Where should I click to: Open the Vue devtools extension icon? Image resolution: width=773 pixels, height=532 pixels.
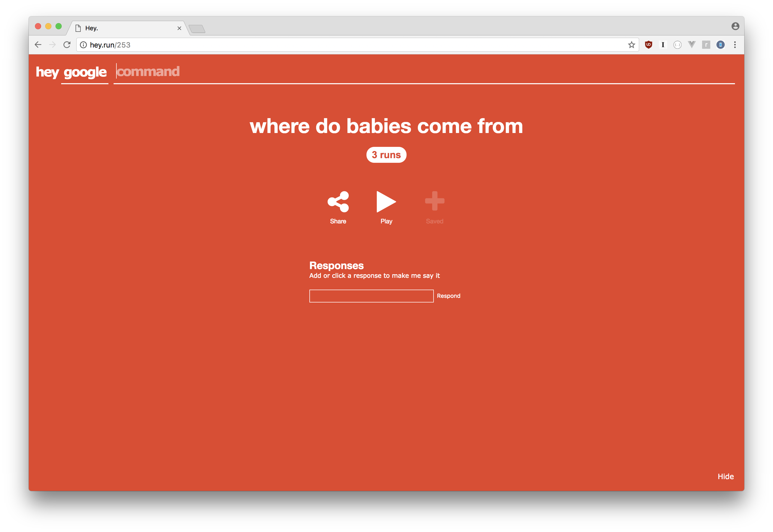coord(691,45)
